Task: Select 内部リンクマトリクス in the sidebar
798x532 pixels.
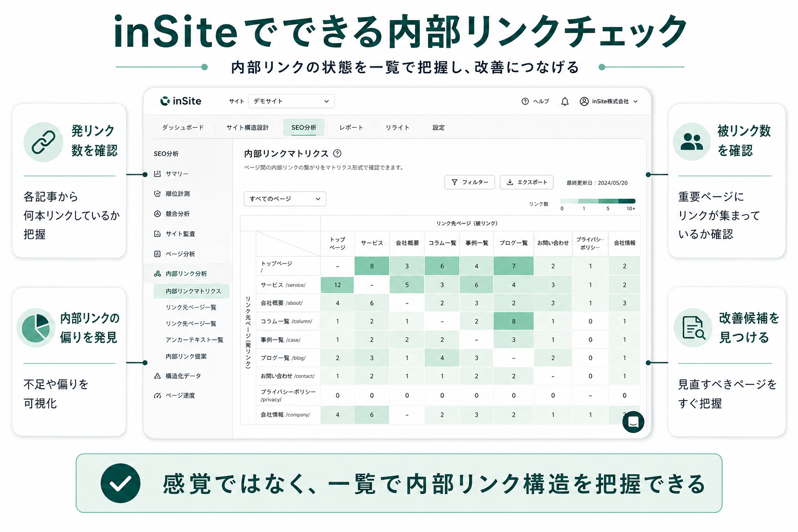Action: click(192, 291)
